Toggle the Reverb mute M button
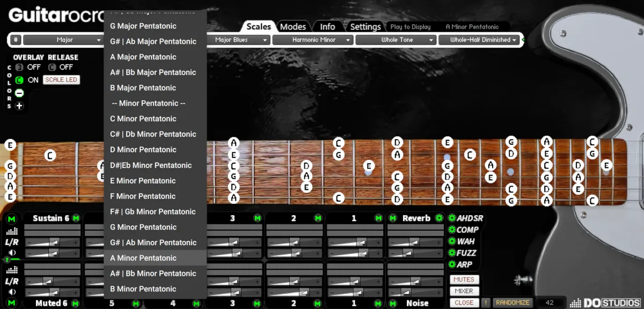 (x=393, y=218)
